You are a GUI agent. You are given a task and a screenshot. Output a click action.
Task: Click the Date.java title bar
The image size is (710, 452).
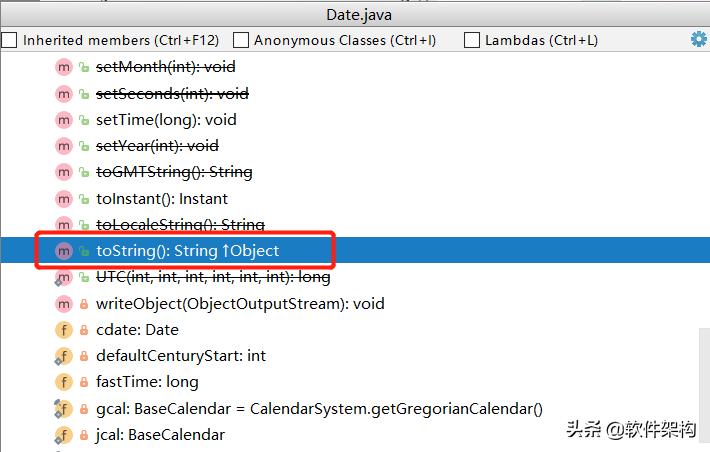355,14
